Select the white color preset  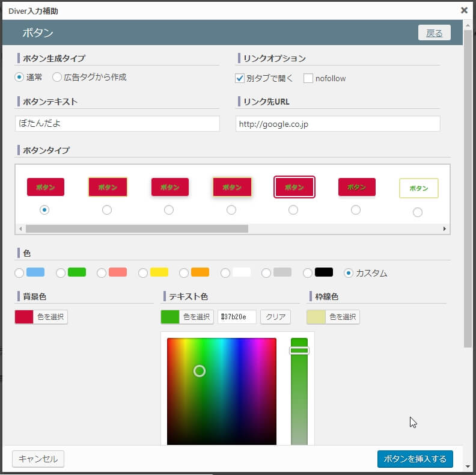[225, 273]
